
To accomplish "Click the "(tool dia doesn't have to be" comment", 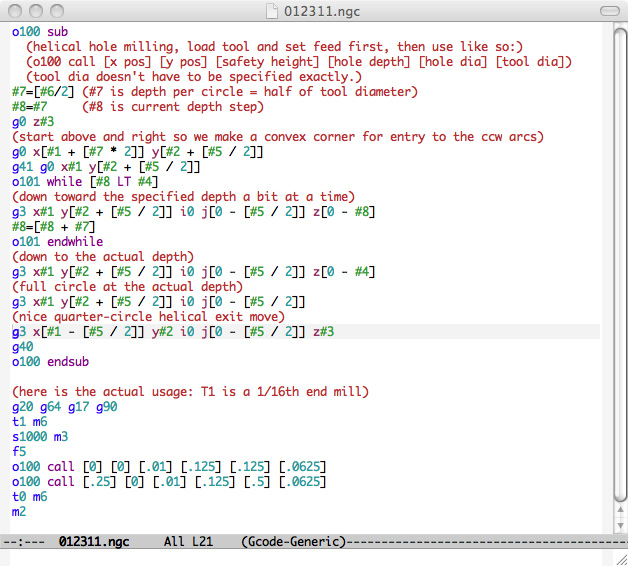I will coord(194,77).
